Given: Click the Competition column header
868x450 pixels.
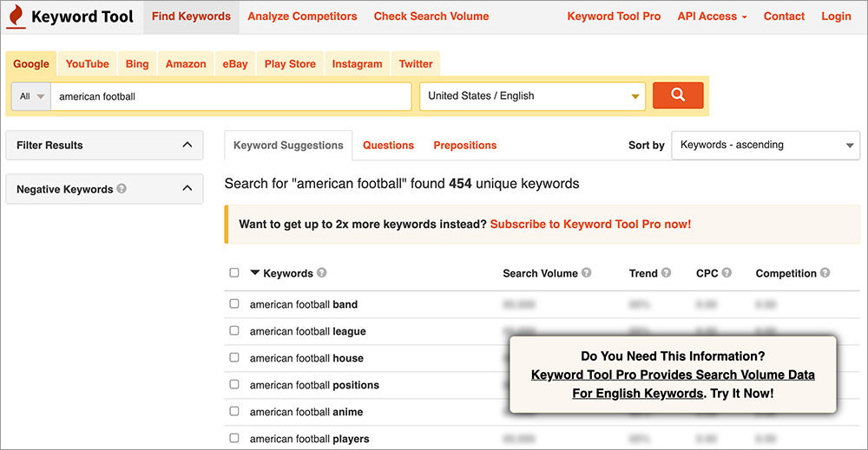Looking at the screenshot, I should pos(786,273).
